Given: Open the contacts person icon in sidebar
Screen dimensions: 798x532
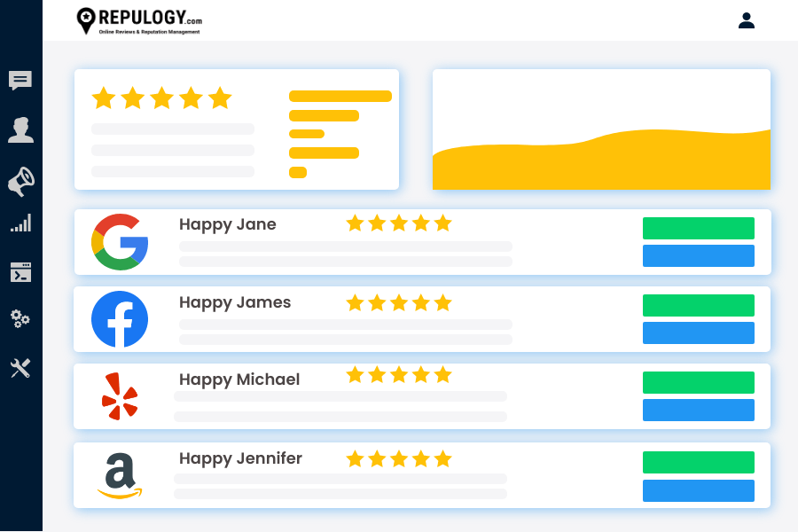Looking at the screenshot, I should click(20, 130).
